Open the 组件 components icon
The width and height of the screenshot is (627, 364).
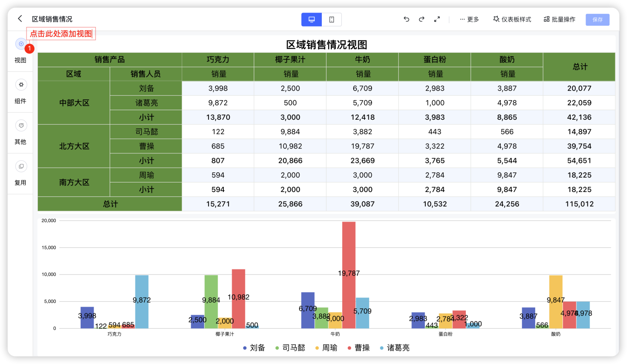[x=21, y=84]
